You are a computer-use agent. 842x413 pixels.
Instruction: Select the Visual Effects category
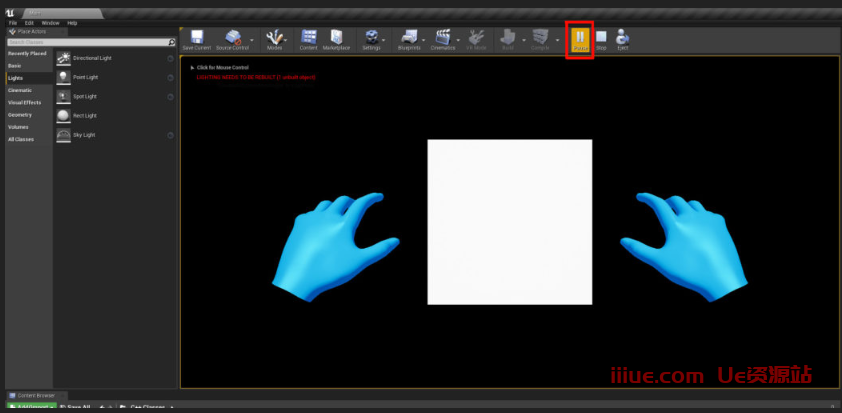[25, 102]
